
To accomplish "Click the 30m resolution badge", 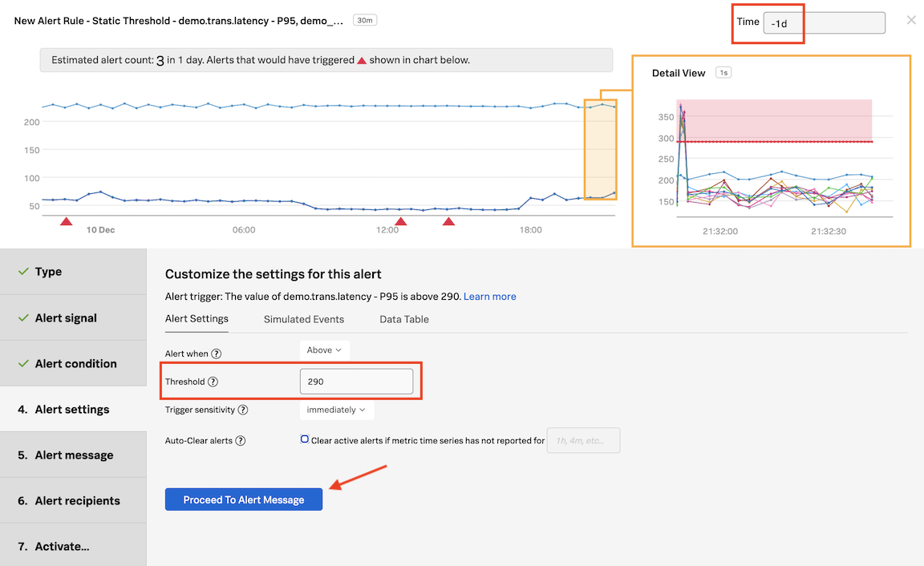I will click(365, 20).
